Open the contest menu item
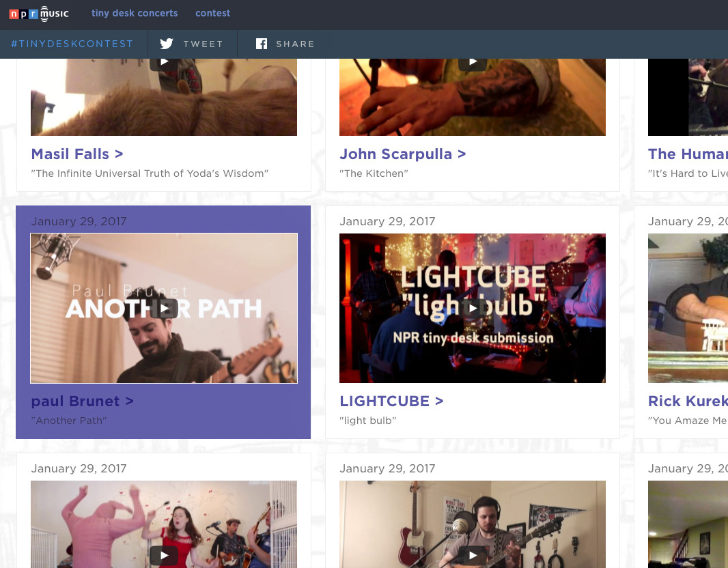This screenshot has height=568, width=728. coord(212,13)
